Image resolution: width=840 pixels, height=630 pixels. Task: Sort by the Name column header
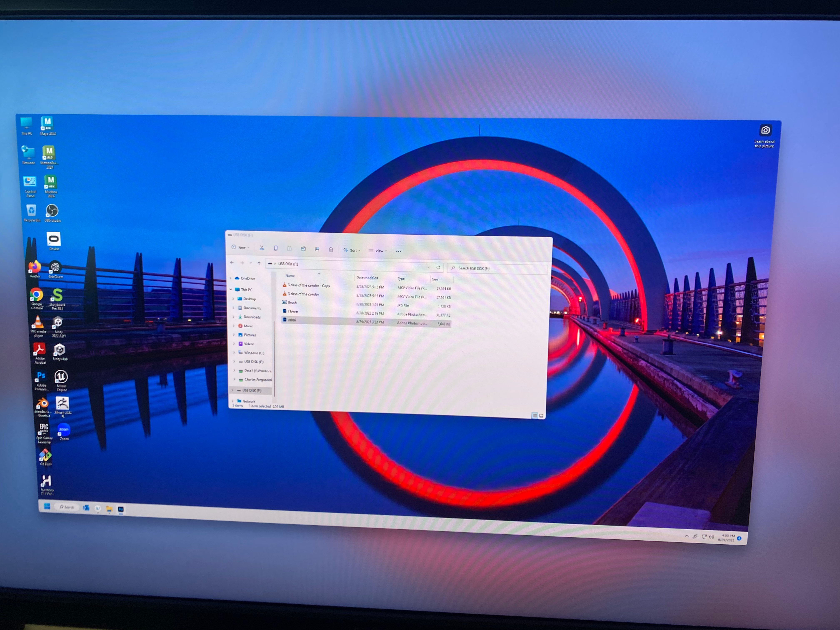(x=290, y=276)
